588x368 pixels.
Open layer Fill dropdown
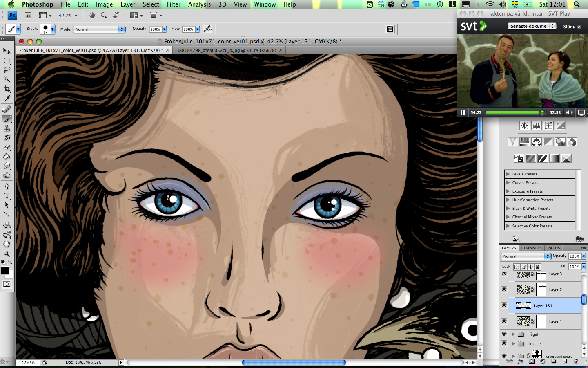click(584, 267)
